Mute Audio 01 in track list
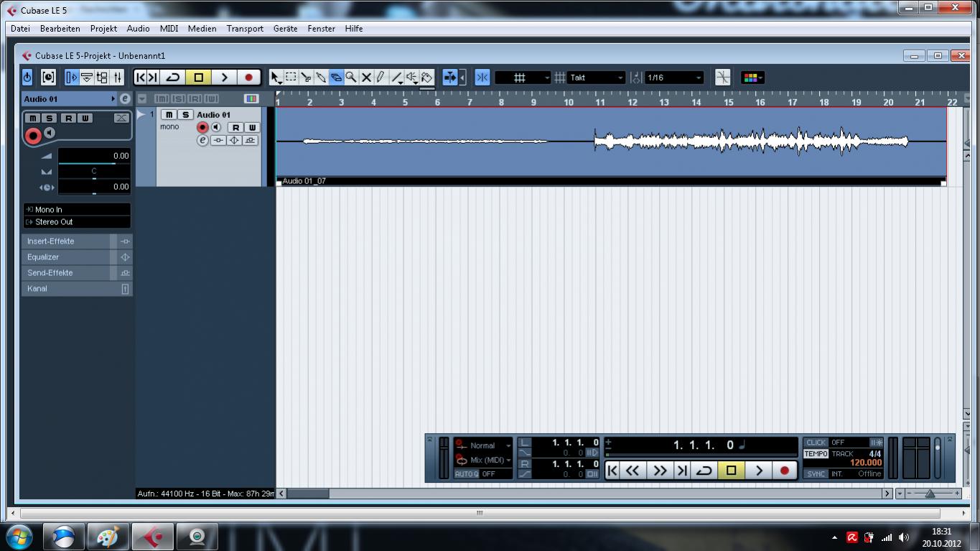This screenshot has width=980, height=551. [169, 115]
